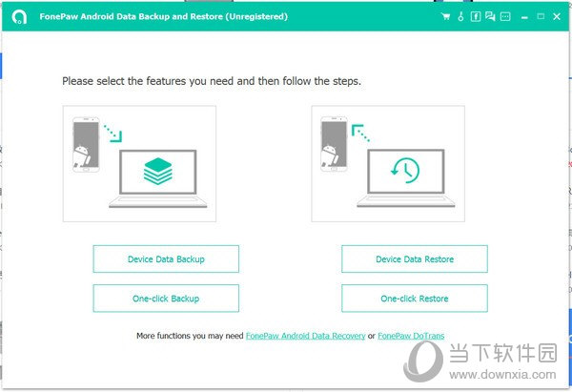
Task: Minimize the FonePaw window
Action: pyautogui.click(x=525, y=16)
